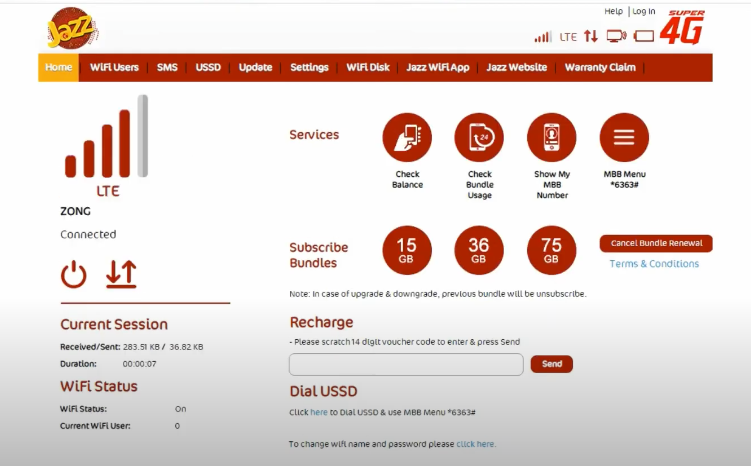Click the Cancel Bundle Renewal button

pyautogui.click(x=656, y=243)
